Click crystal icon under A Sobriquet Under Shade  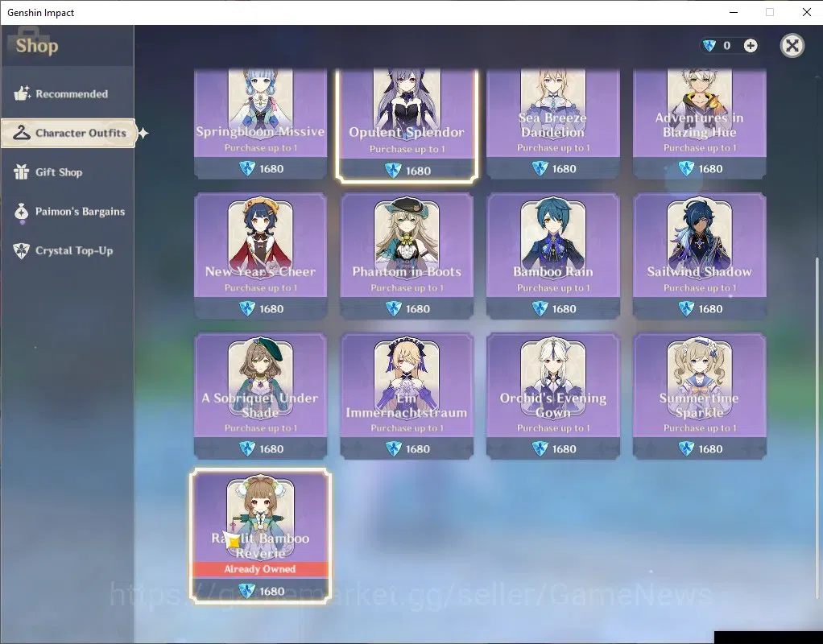pyautogui.click(x=247, y=448)
